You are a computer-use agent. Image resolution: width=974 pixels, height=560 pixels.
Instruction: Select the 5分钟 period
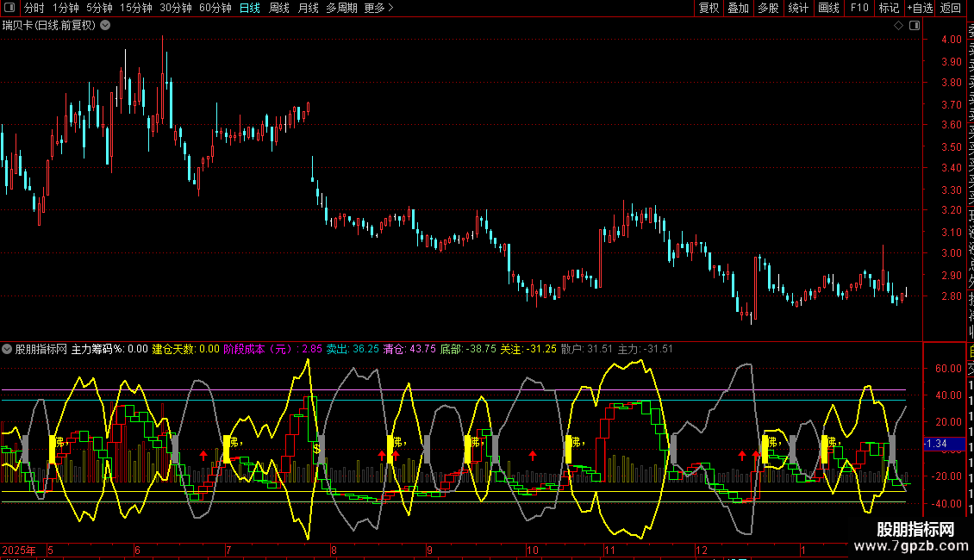(x=99, y=8)
